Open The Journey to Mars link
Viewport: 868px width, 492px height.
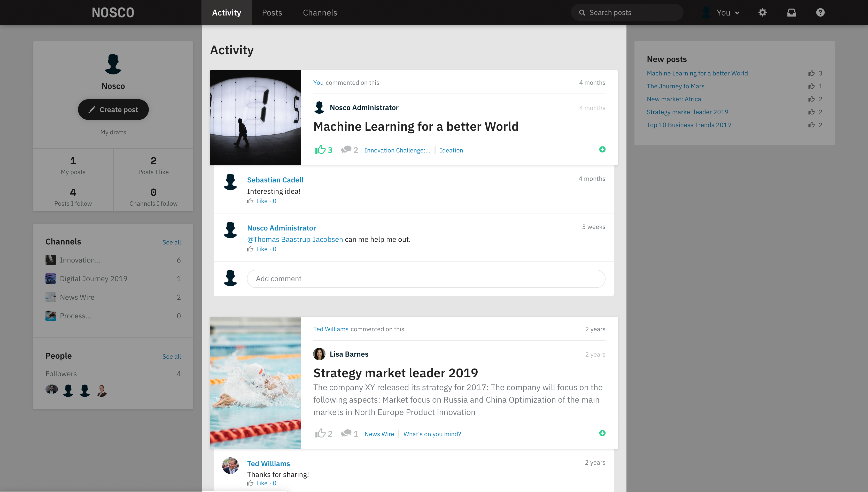[x=676, y=86]
